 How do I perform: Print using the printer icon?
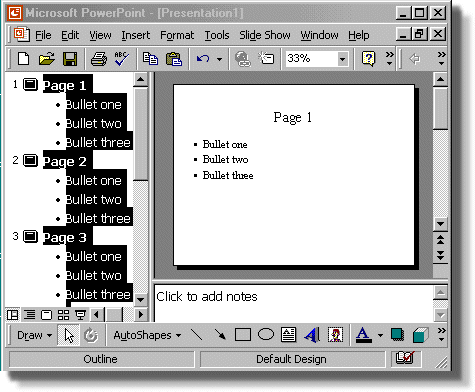coord(99,59)
